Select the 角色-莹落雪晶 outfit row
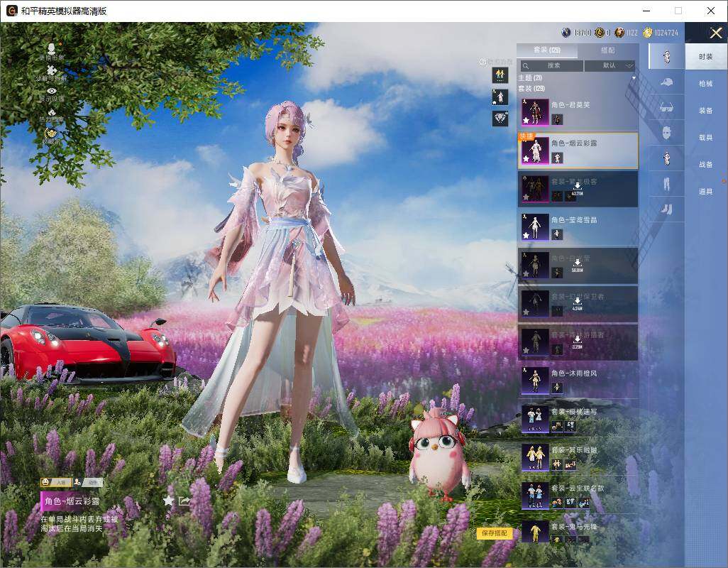 [x=578, y=227]
